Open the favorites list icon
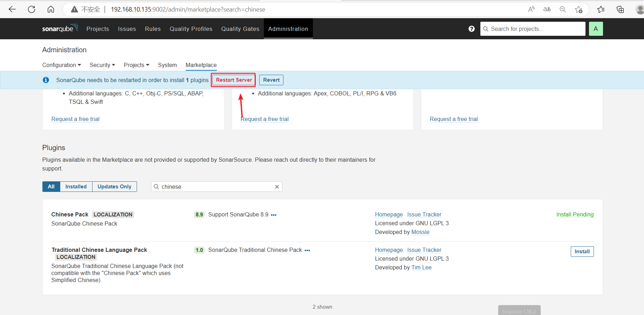 coord(601,9)
